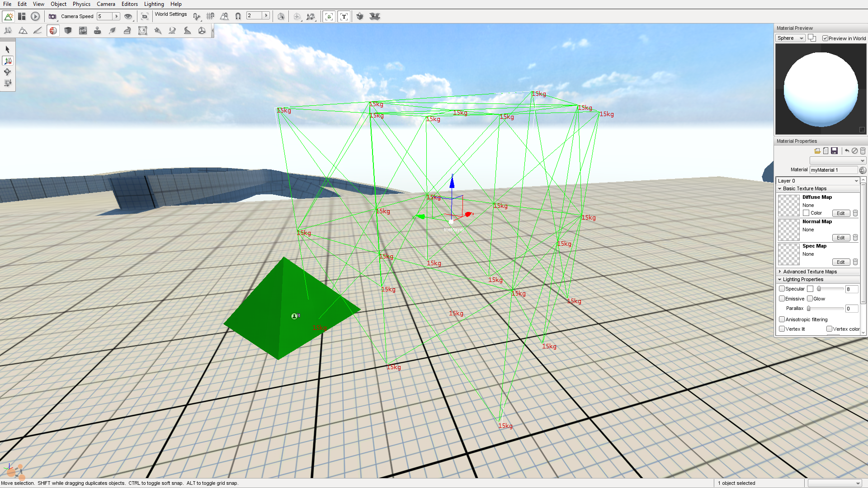868x488 pixels.
Task: Open the Object menu
Action: [58, 4]
